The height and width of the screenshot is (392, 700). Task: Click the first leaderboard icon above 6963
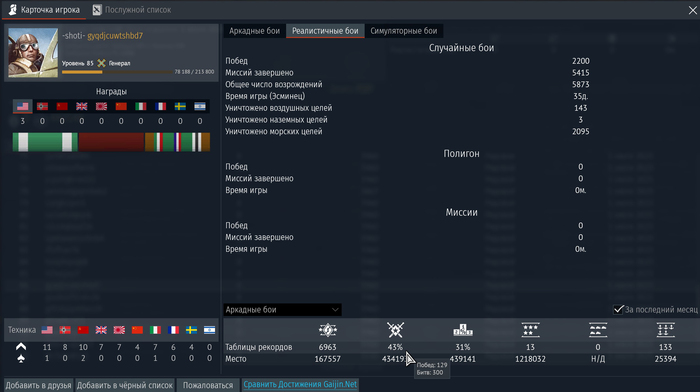[x=328, y=330]
